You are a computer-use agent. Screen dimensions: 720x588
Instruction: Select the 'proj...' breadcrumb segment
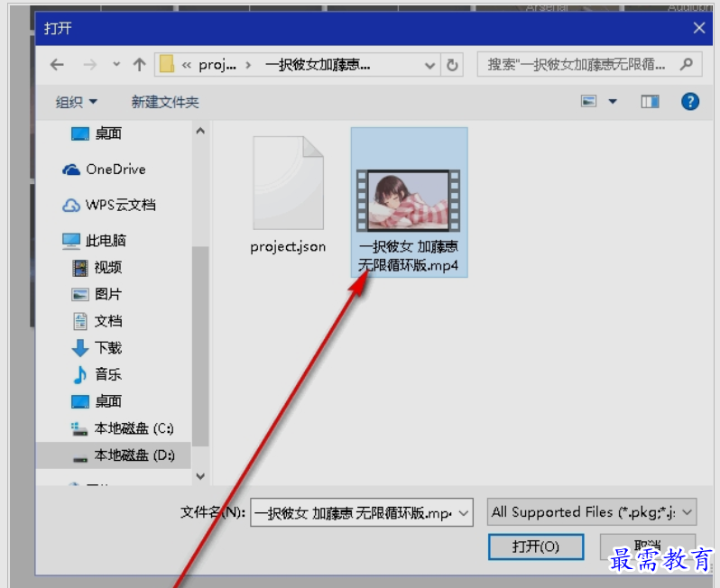[x=217, y=65]
